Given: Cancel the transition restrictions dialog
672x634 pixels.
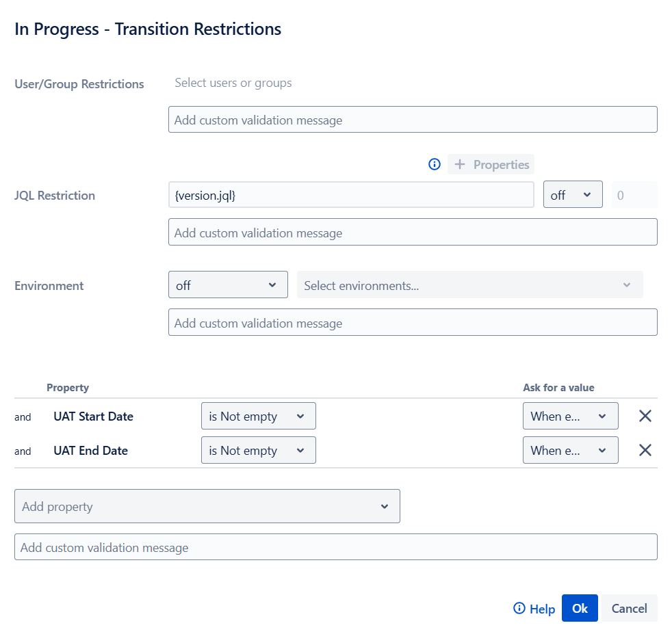Looking at the screenshot, I should [629, 609].
